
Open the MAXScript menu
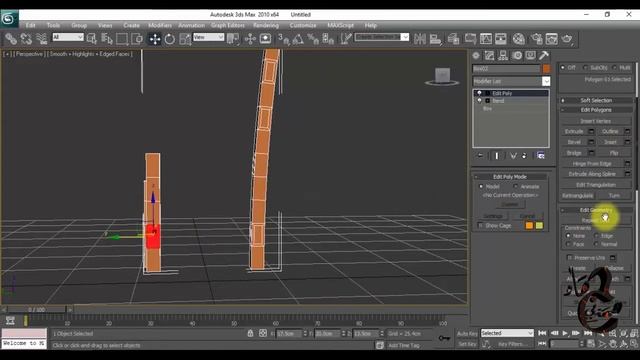[x=340, y=25]
